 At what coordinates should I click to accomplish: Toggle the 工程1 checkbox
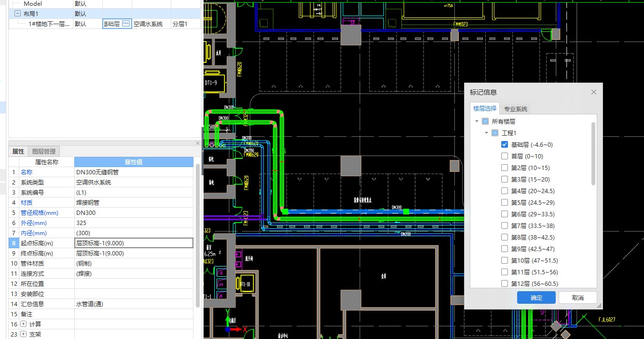pyautogui.click(x=495, y=133)
